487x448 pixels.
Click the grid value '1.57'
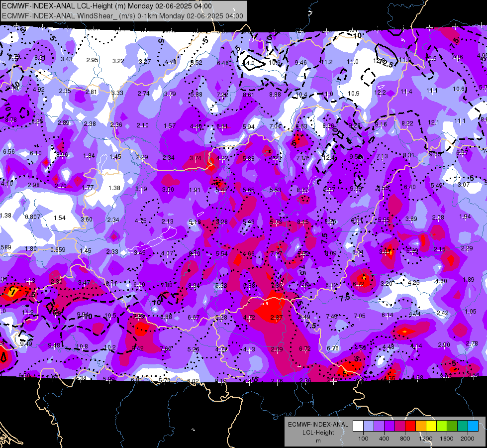click(170, 126)
